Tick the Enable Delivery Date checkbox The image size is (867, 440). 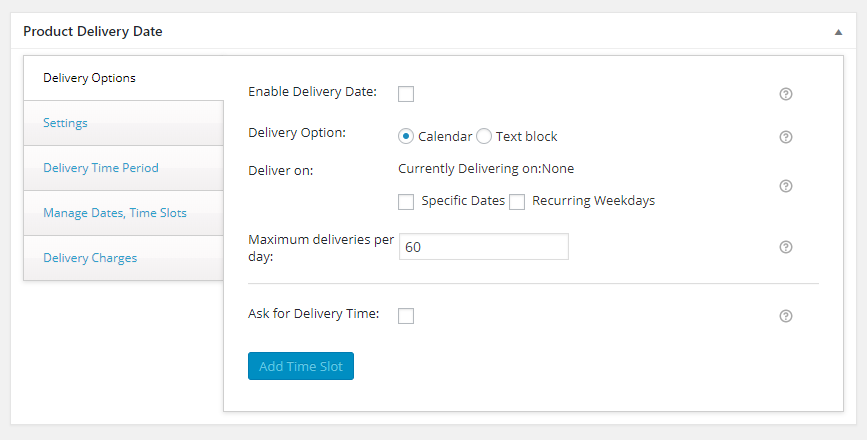pyautogui.click(x=406, y=94)
